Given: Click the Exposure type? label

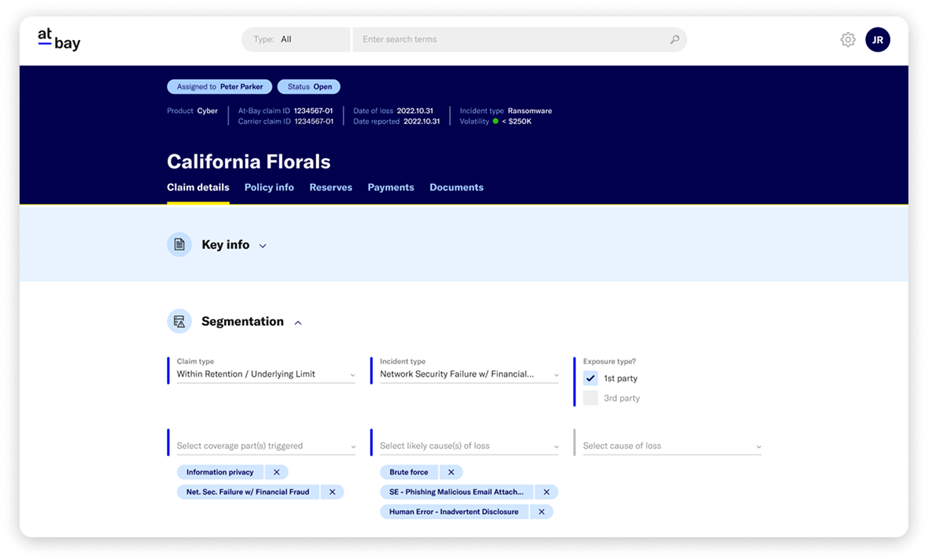Looking at the screenshot, I should pos(609,361).
